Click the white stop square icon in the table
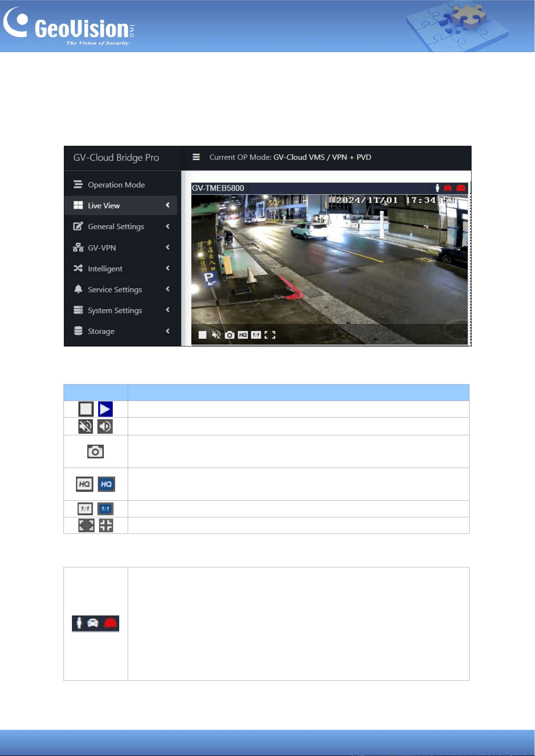Image resolution: width=535 pixels, height=756 pixels. 86,409
